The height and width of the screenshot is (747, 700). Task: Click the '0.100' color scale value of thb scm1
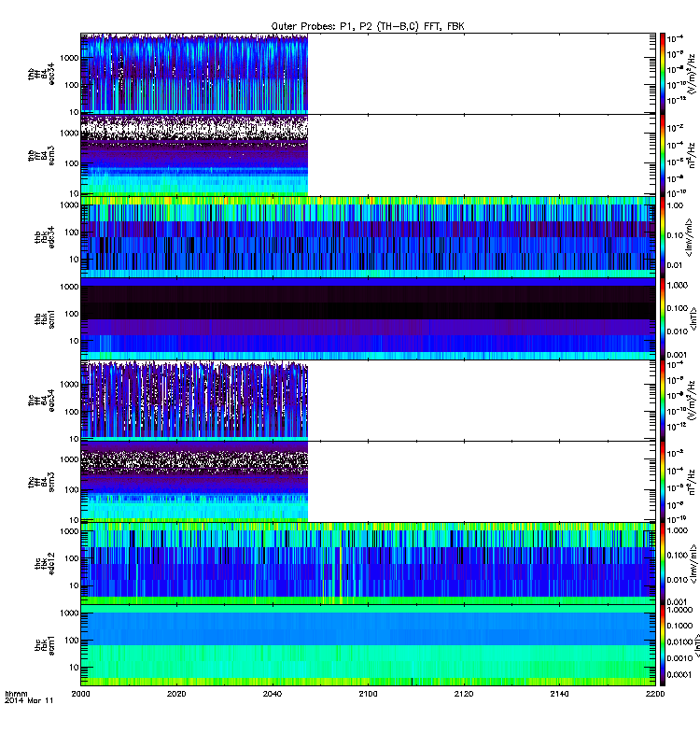click(x=678, y=308)
